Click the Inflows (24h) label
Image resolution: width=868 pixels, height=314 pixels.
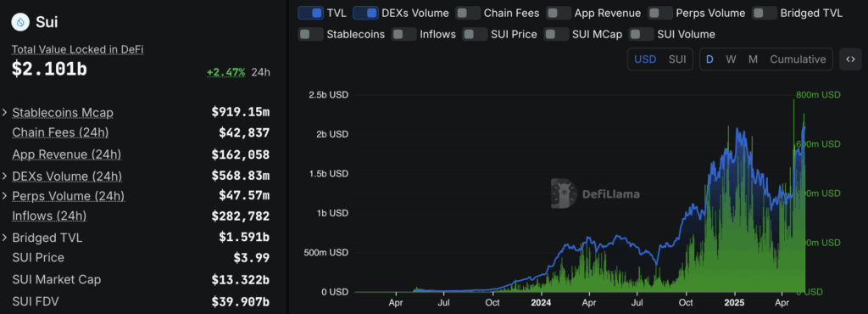coord(49,216)
